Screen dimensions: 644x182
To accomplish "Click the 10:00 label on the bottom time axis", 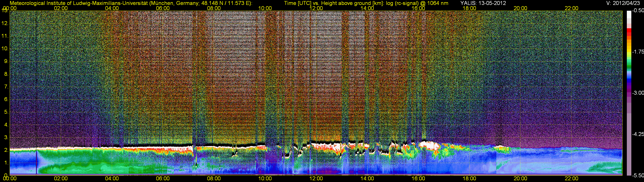I will (265, 179).
